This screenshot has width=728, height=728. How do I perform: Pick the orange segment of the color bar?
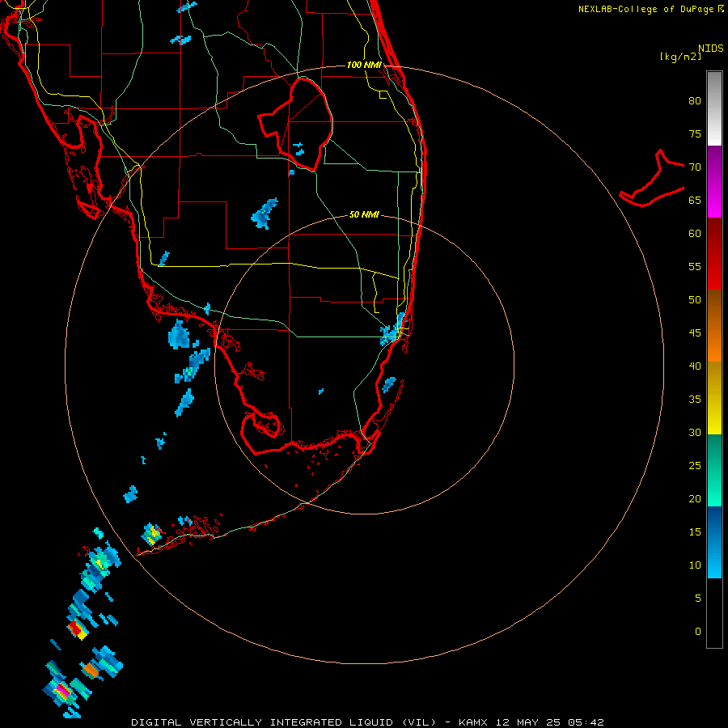714,326
